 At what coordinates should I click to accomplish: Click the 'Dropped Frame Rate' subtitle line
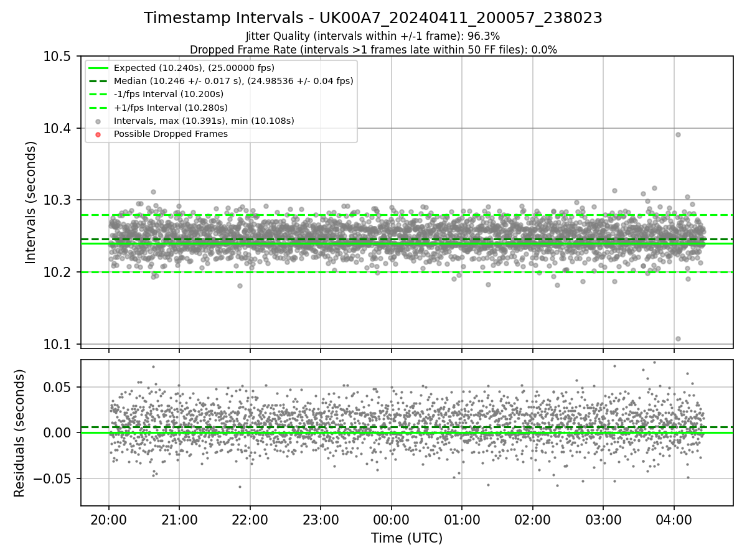tap(373, 50)
